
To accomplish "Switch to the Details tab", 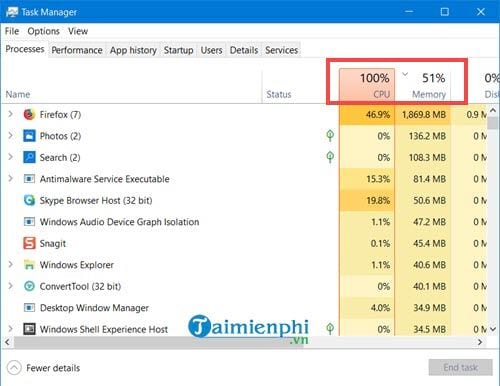I will click(244, 50).
